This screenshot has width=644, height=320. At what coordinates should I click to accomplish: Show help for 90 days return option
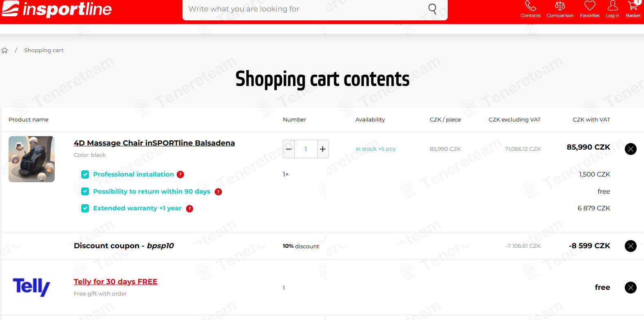point(218,192)
